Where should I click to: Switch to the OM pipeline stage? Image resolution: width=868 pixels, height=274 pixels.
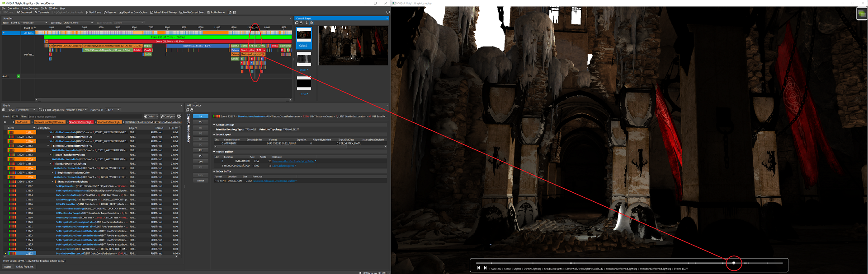click(x=201, y=162)
